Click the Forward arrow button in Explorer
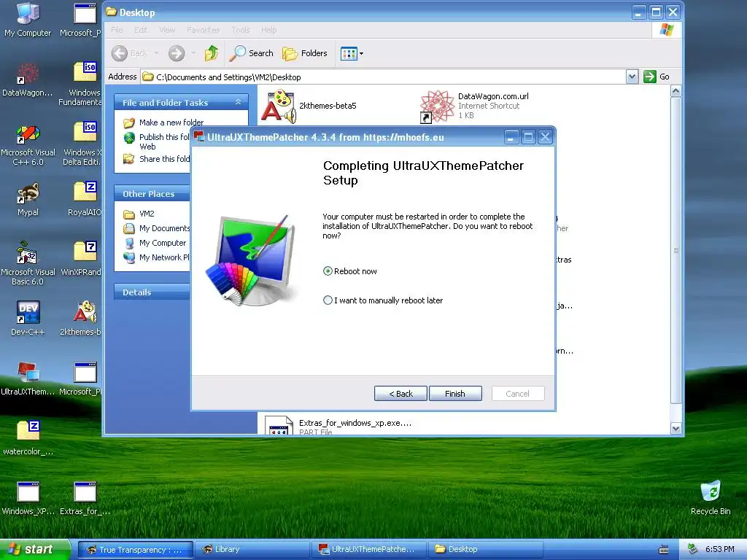 tap(177, 53)
